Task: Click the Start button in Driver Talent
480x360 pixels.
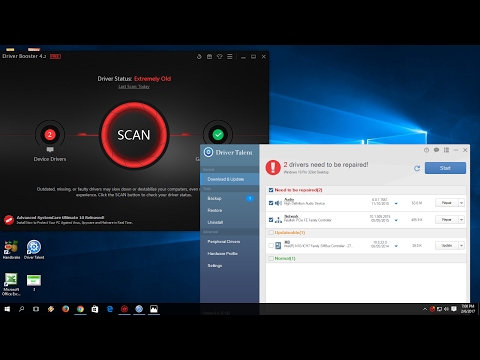Action: point(445,168)
